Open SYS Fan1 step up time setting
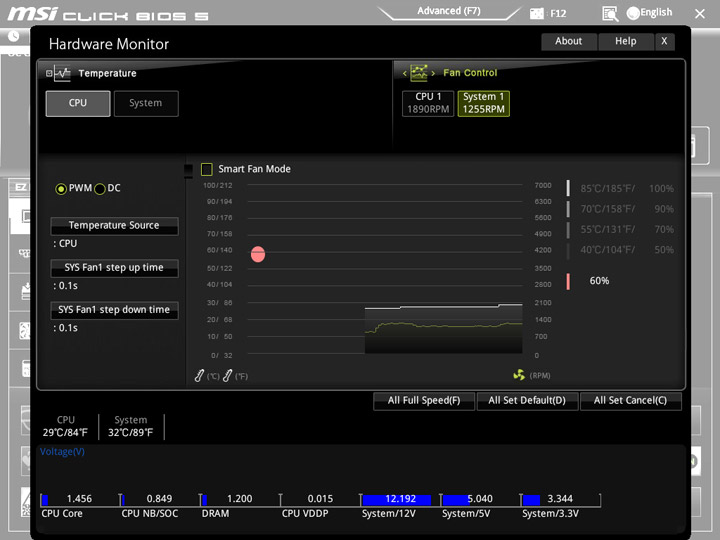The width and height of the screenshot is (720, 540). 114,268
